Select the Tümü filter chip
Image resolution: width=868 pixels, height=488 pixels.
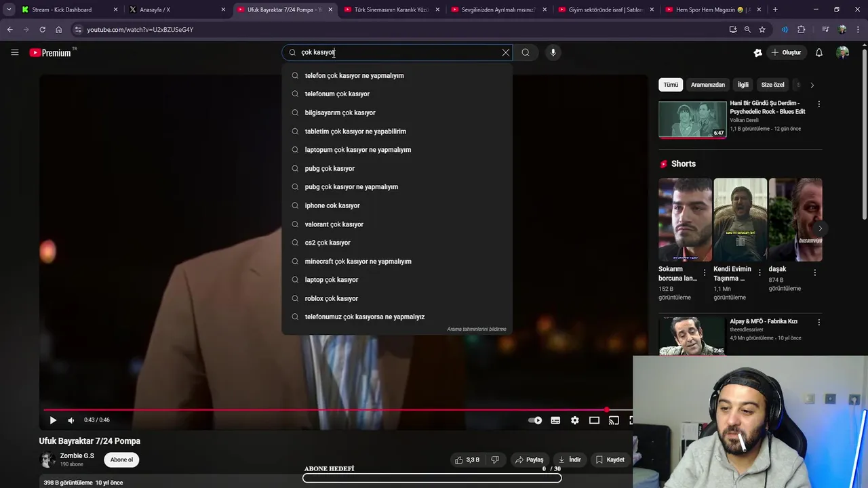[x=671, y=85]
